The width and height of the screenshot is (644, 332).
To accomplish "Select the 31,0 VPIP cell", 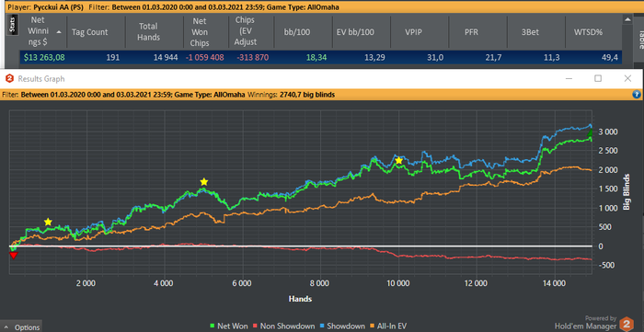I will pos(420,57).
